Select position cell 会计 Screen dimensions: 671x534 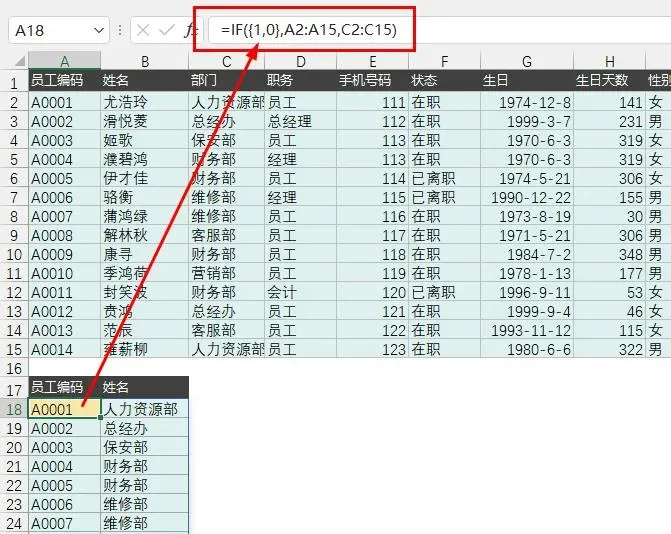click(300, 292)
